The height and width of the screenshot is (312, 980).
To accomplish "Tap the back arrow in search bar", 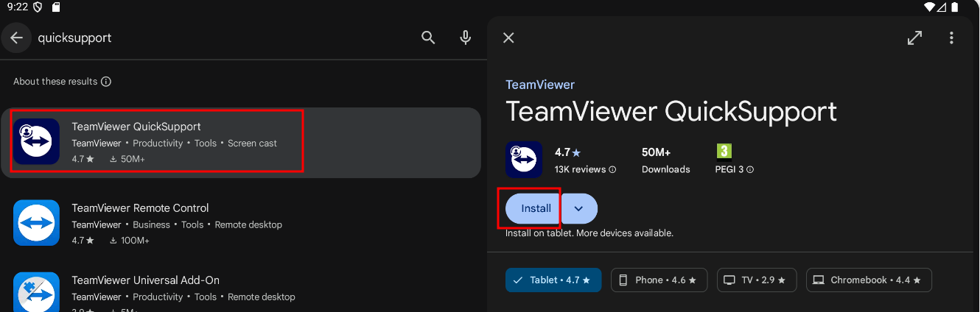I will [x=17, y=38].
